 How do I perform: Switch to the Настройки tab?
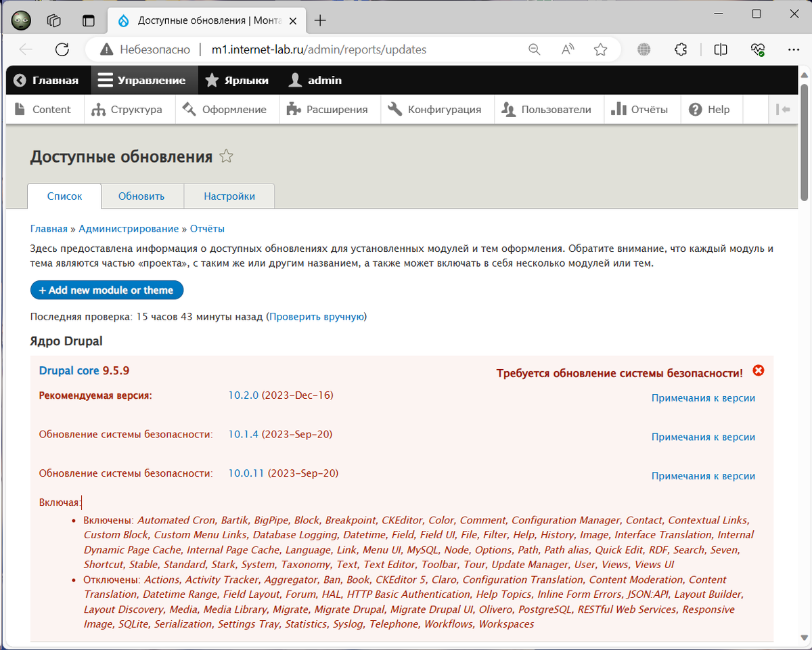click(x=229, y=196)
